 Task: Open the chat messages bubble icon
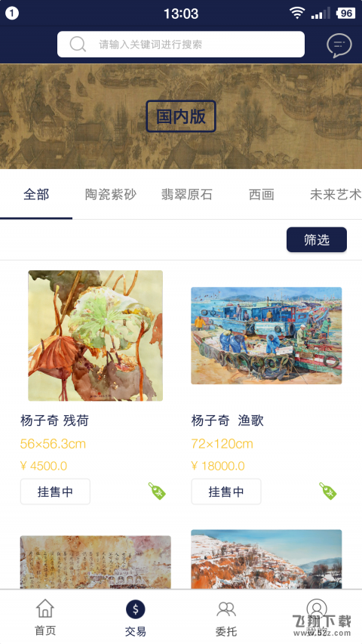click(x=339, y=45)
